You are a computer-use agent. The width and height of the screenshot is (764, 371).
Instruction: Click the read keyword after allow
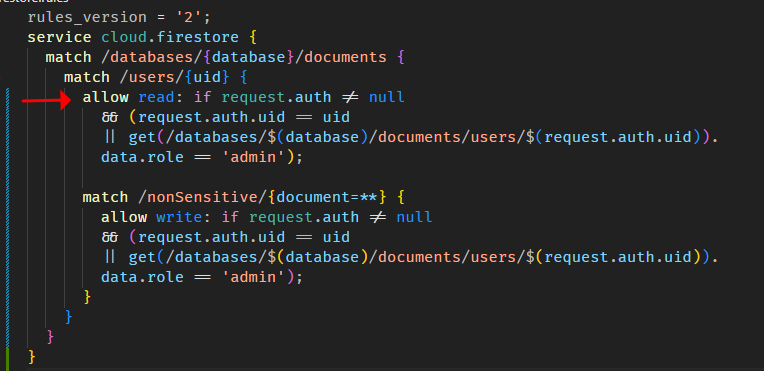coord(156,98)
